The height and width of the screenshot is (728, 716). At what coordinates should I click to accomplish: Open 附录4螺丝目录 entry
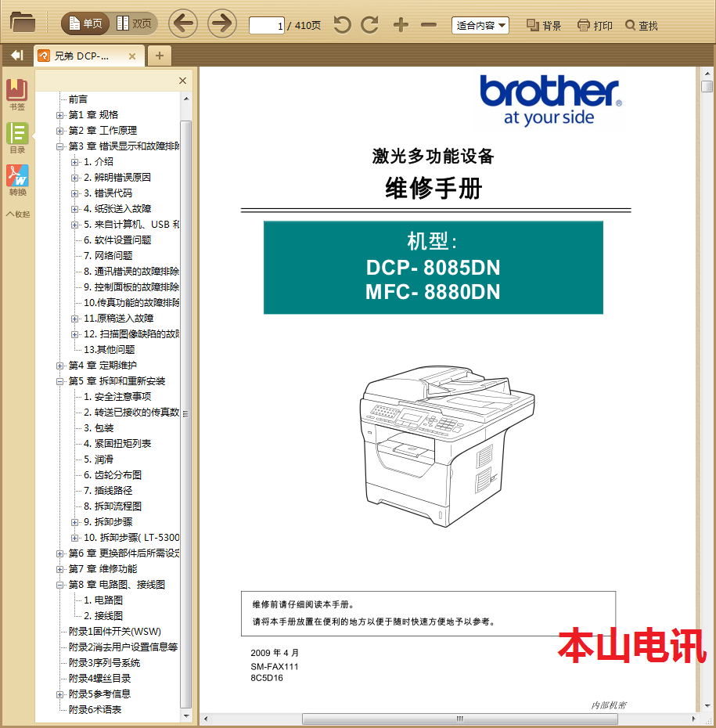[x=99, y=679]
